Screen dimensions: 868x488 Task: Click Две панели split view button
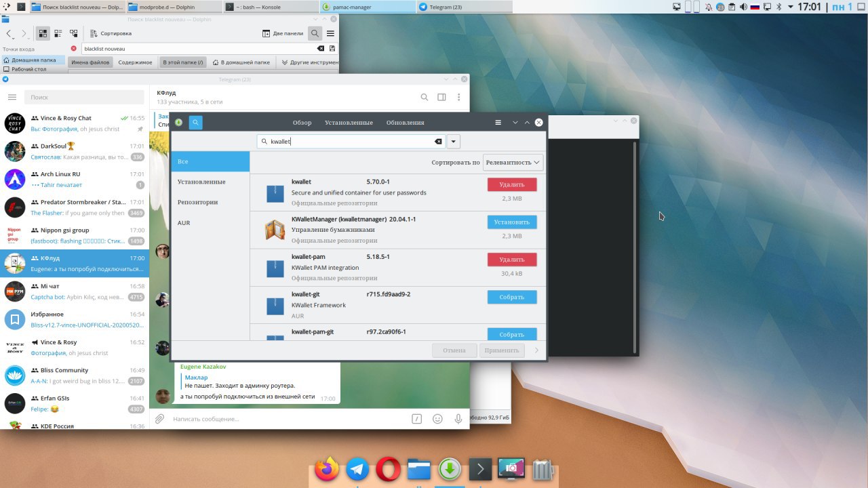283,33
